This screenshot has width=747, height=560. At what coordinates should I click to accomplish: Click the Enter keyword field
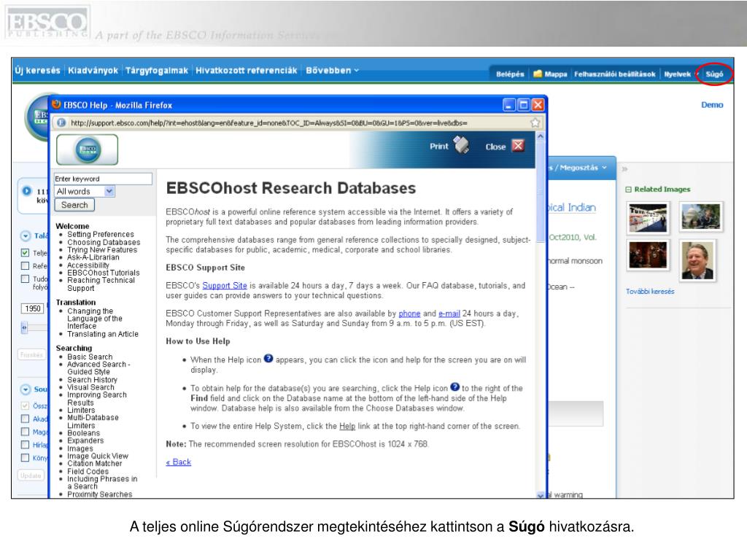coord(103,179)
